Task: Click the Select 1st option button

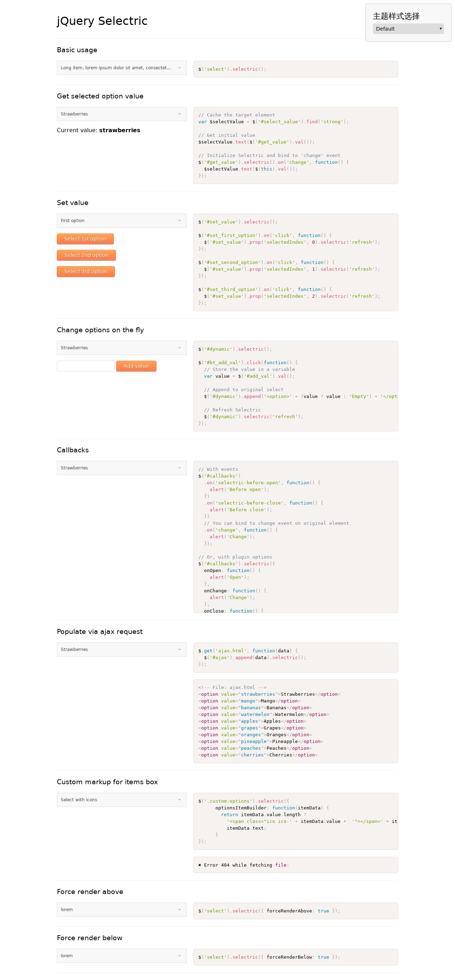Action: (85, 239)
